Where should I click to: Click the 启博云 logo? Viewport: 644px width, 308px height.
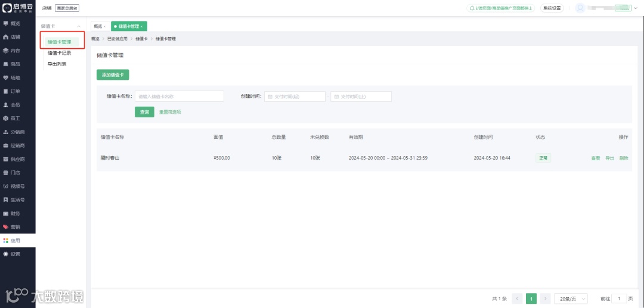pos(18,8)
